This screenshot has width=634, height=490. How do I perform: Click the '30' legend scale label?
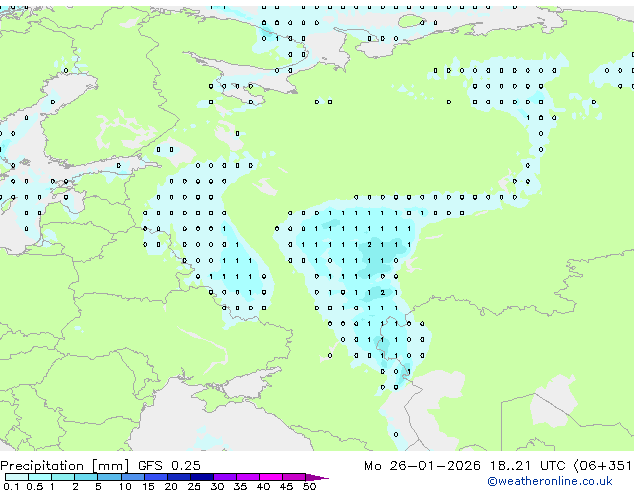click(x=217, y=486)
